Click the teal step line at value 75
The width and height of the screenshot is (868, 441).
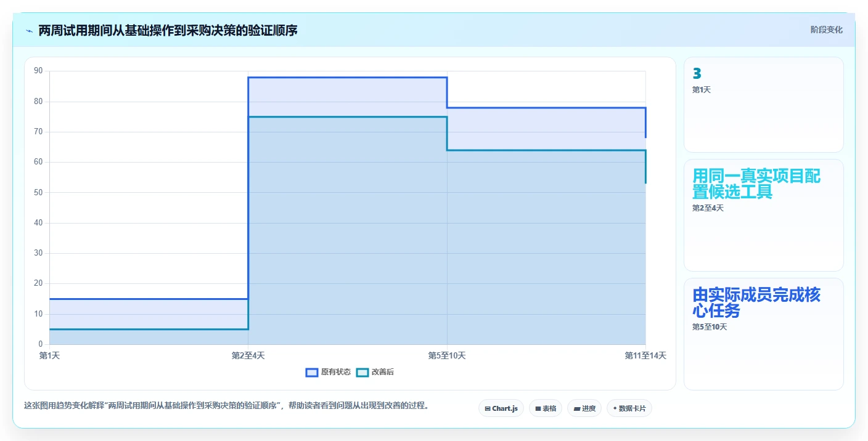[347, 117]
